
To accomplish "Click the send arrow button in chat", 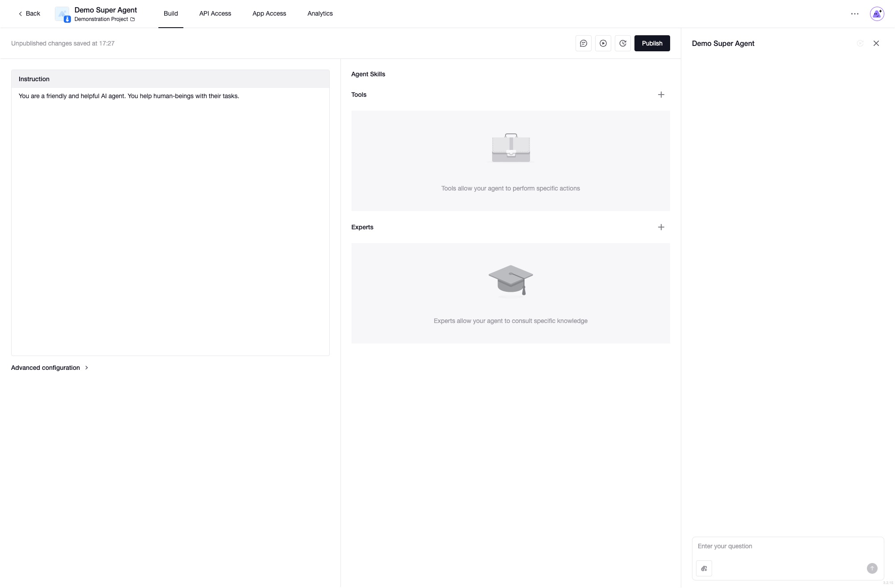I will click(x=872, y=568).
